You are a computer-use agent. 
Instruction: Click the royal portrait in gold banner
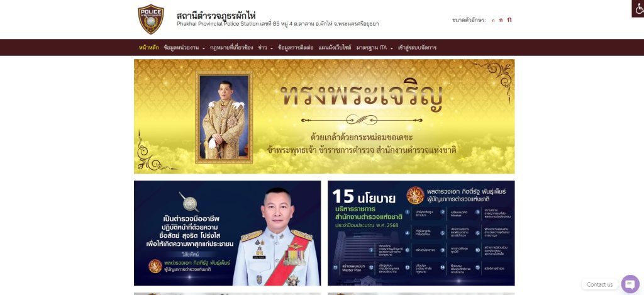coord(224,117)
